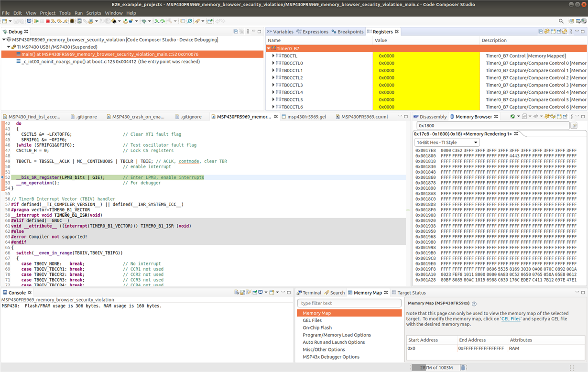Click the garbage collector trash icon

(463, 368)
